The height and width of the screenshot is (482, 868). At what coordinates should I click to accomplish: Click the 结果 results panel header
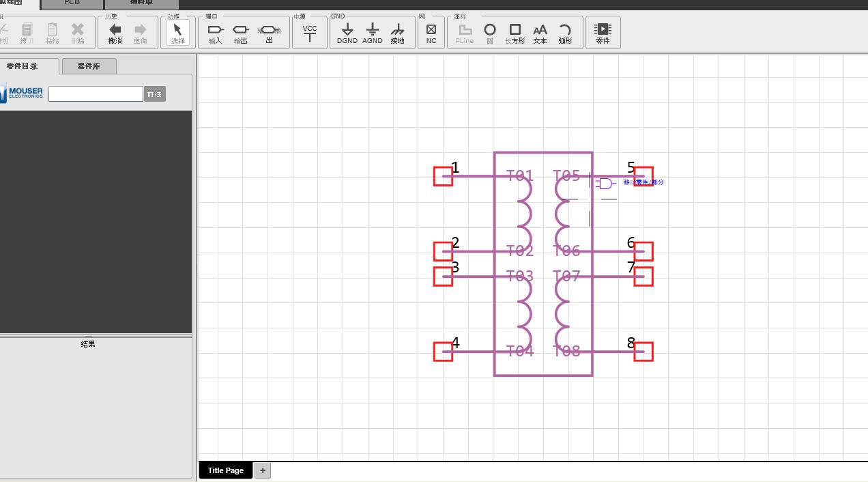point(88,344)
